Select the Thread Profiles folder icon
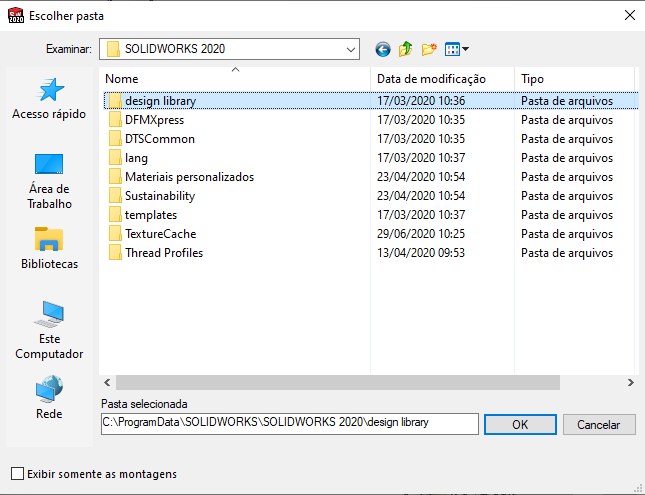The image size is (645, 495). (x=115, y=252)
